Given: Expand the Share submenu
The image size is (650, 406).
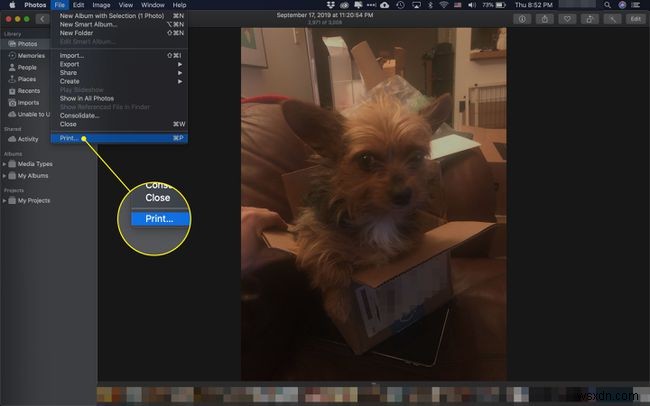Looking at the screenshot, I should tap(119, 73).
